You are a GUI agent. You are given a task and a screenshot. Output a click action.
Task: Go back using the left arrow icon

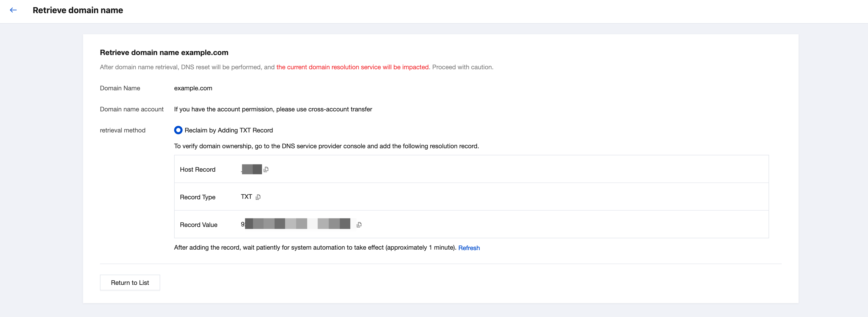[x=13, y=10]
